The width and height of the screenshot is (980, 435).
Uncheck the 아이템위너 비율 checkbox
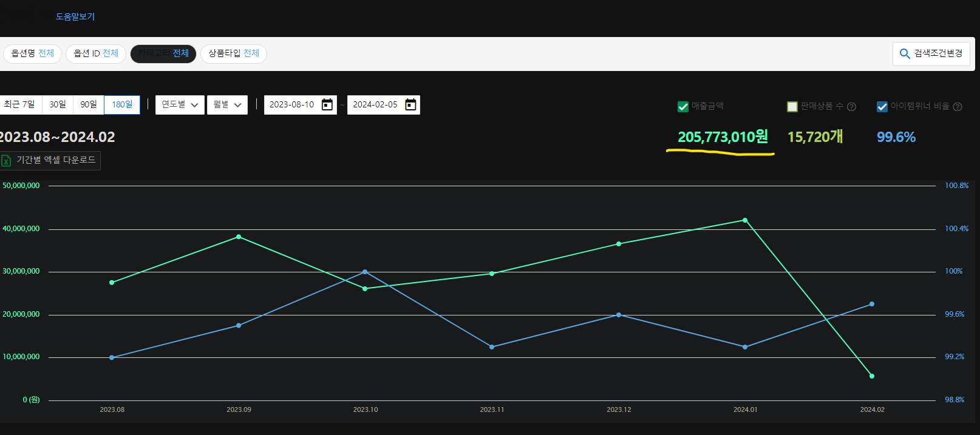(882, 107)
